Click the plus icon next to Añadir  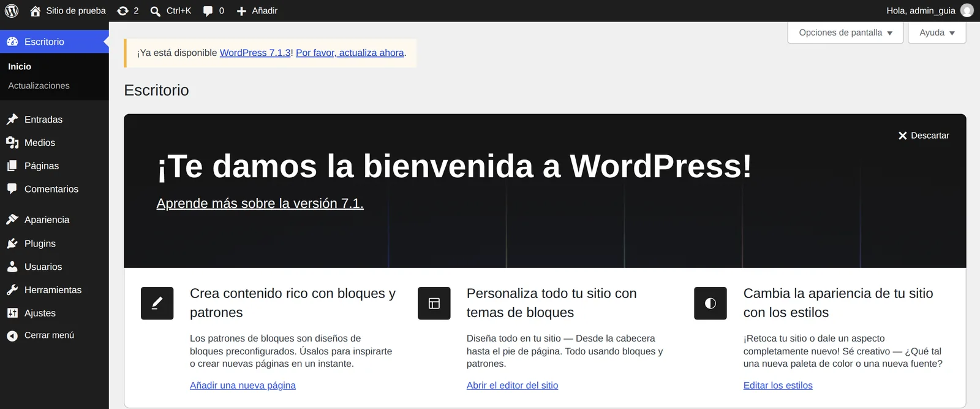pos(241,11)
